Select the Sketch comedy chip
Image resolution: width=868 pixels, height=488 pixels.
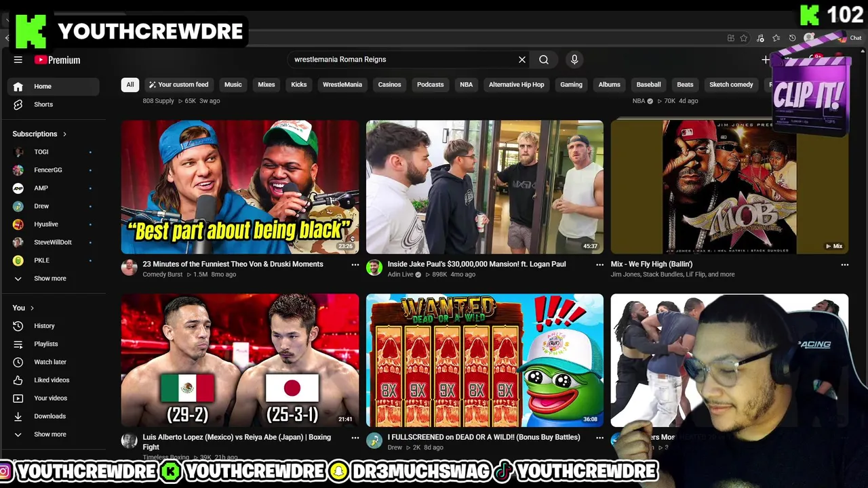[x=731, y=85]
